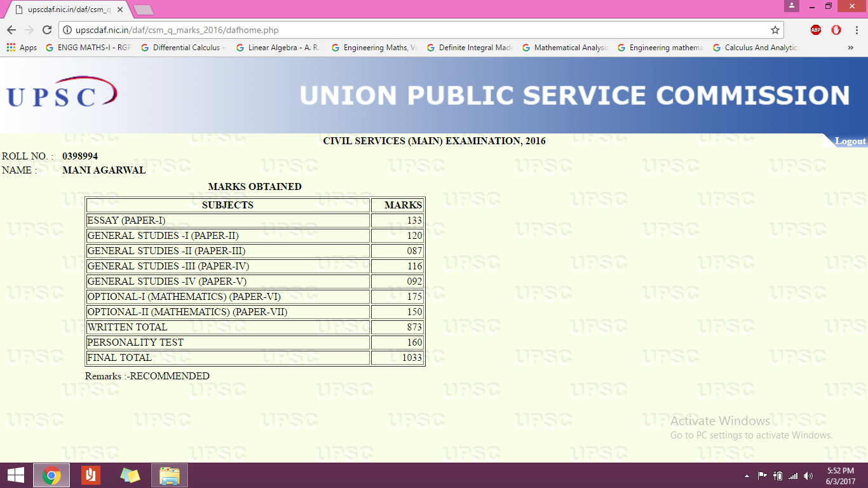Open the Sticky Notes taskbar app

(130, 475)
